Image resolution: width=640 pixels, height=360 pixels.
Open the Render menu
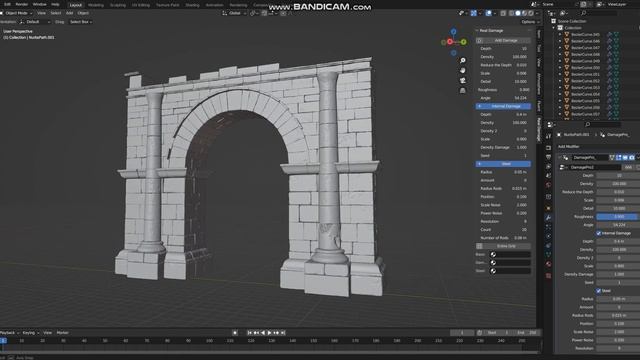coord(22,4)
